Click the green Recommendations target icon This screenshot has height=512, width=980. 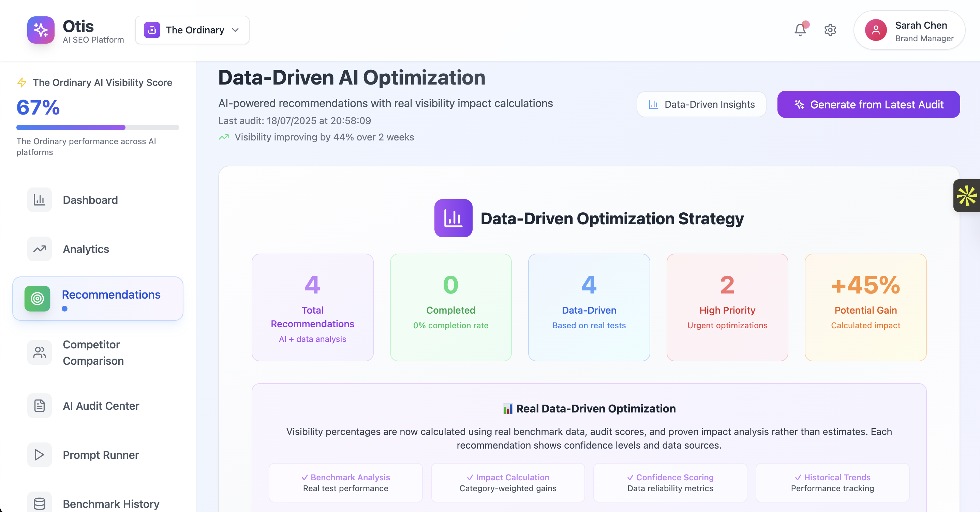click(x=37, y=298)
